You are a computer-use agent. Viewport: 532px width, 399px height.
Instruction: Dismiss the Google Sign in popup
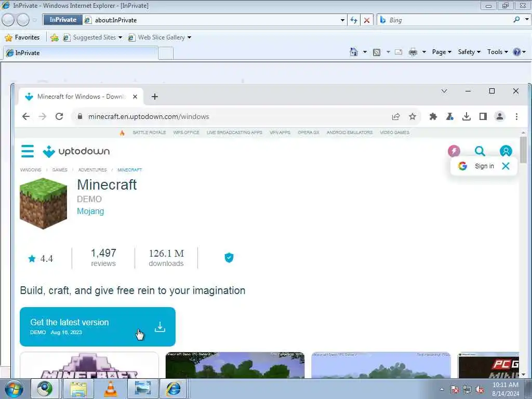pyautogui.click(x=506, y=166)
